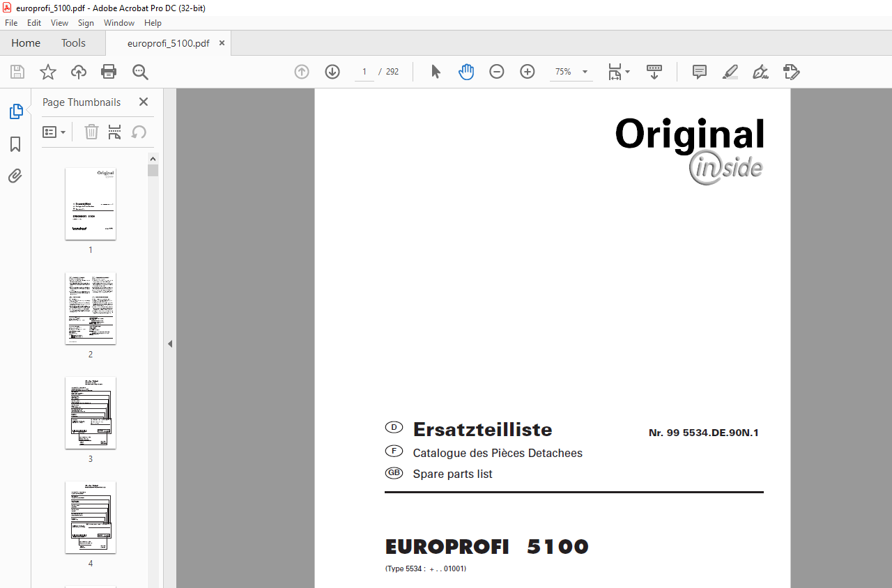This screenshot has height=588, width=892.
Task: Show Page Thumbnails panel icon in sidebar
Action: tap(15, 111)
